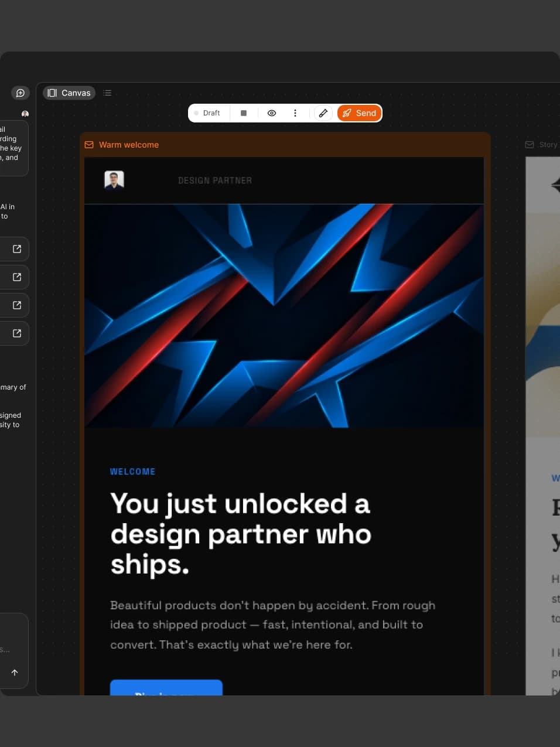Select the 'You just unlocked' headline
560x747 pixels.
pos(241,534)
